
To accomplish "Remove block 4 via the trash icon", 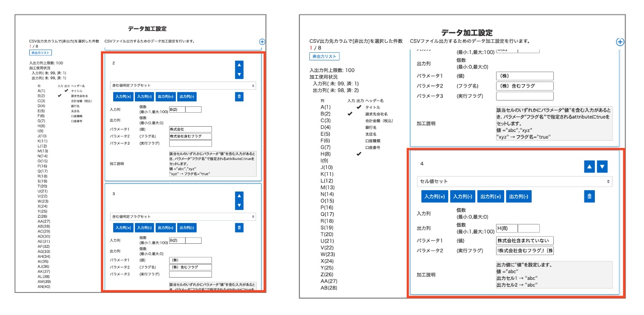I will tap(589, 196).
